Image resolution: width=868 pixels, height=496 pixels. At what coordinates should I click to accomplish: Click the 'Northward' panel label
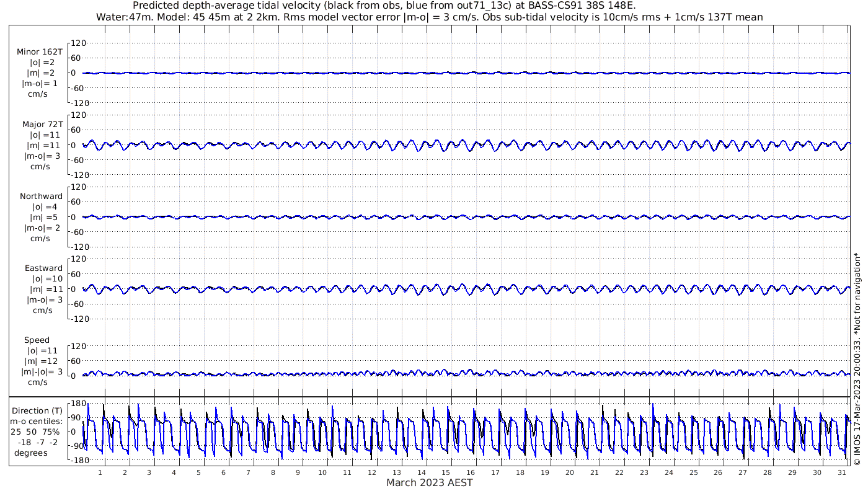click(41, 196)
